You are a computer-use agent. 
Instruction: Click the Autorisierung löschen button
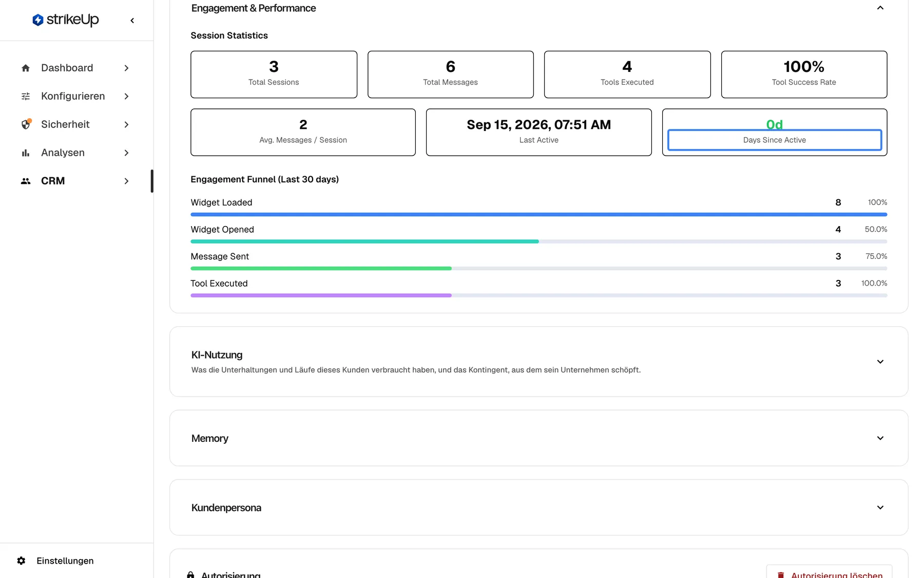[x=829, y=572]
